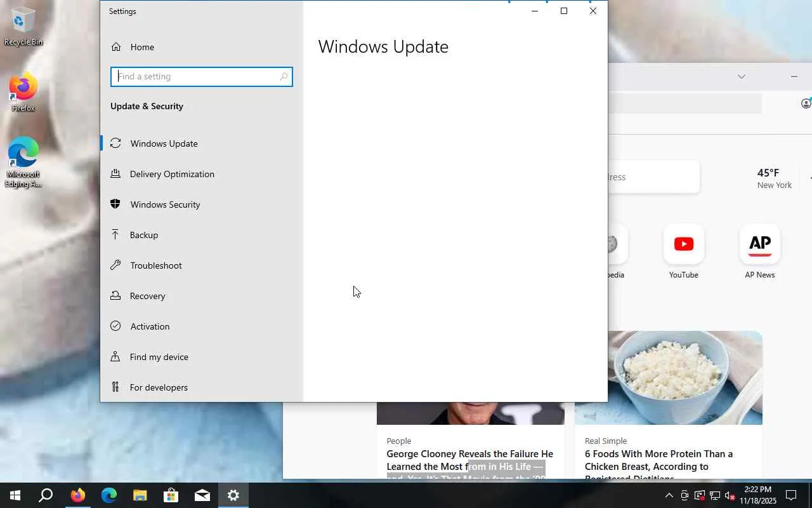Open the 45°F New York weather widget
Screen dimensions: 812x508
coord(775,178)
